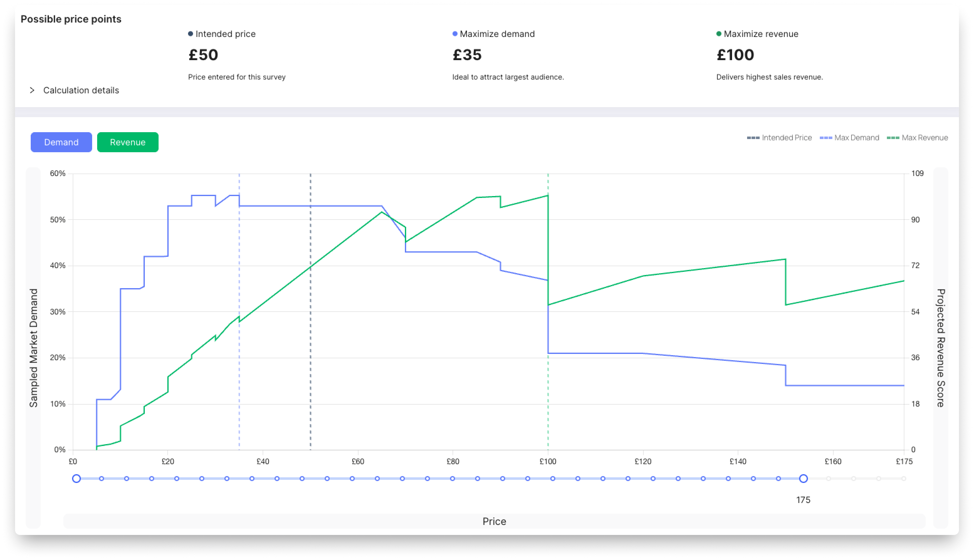This screenshot has width=974, height=560.
Task: Toggle the Revenue series button
Action: 127,142
